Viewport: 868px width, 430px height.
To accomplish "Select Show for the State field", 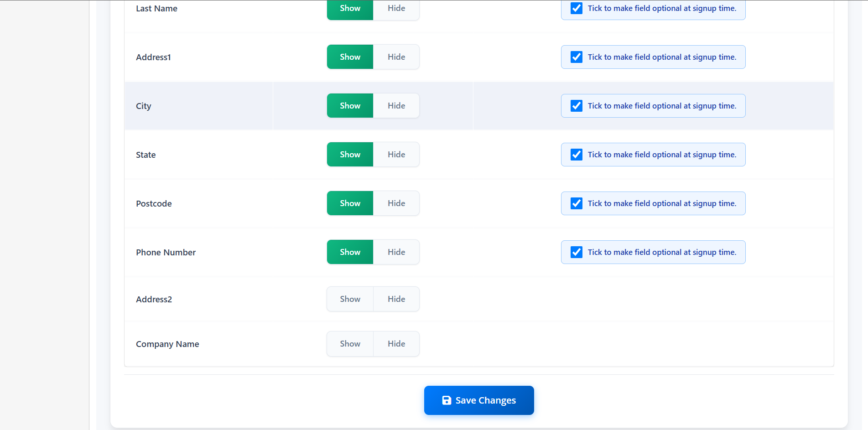I will tap(349, 154).
